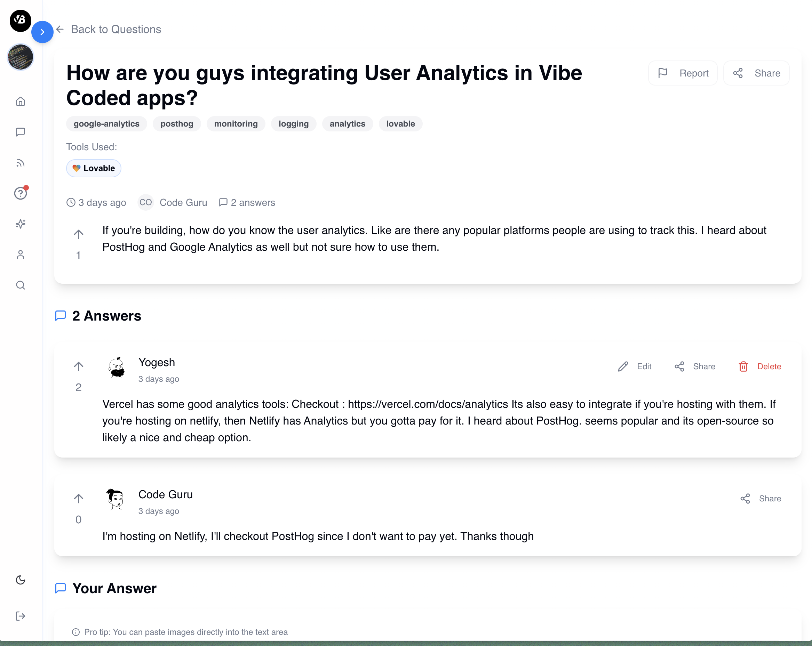This screenshot has width=812, height=646.
Task: Open the user profile sidebar icon
Action: pyautogui.click(x=21, y=255)
